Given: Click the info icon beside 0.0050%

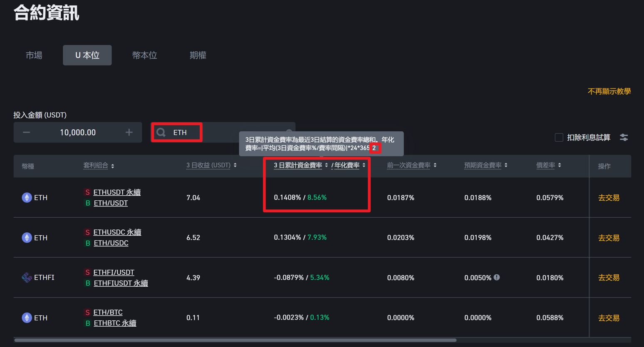Looking at the screenshot, I should pyautogui.click(x=497, y=277).
